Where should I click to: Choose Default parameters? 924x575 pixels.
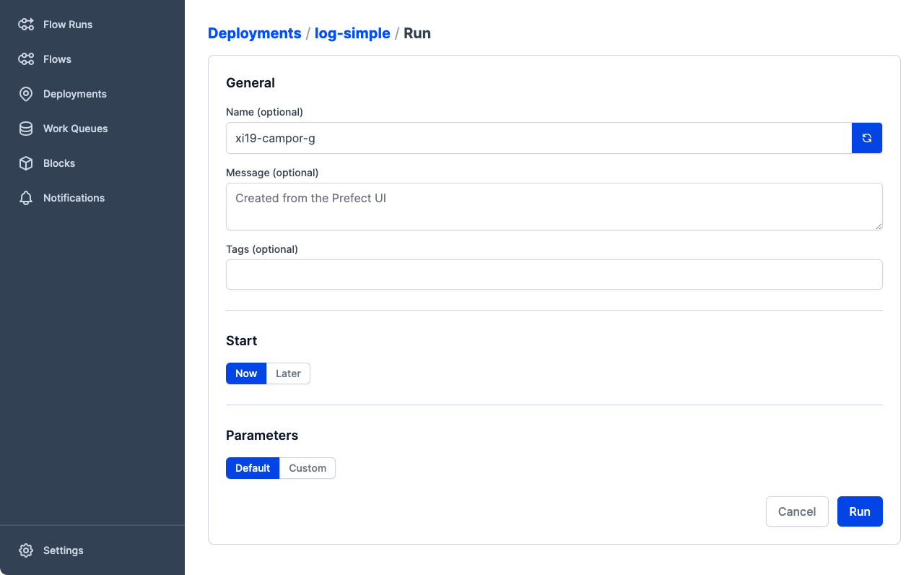tap(253, 468)
